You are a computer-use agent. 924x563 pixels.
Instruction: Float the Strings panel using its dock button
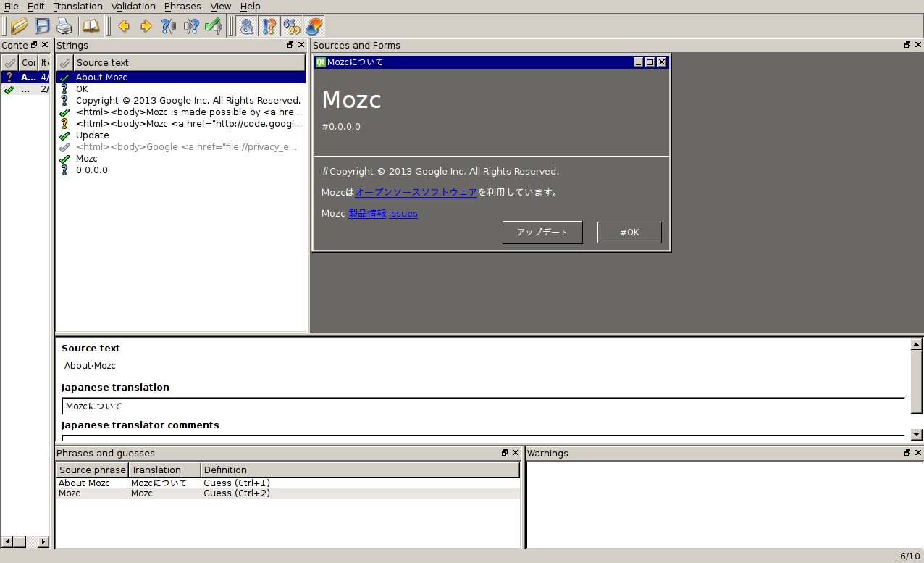pos(290,45)
